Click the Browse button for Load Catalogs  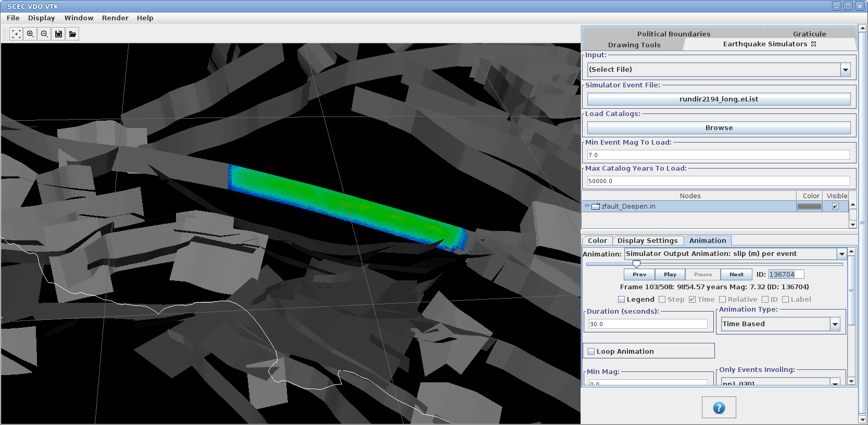pyautogui.click(x=719, y=128)
